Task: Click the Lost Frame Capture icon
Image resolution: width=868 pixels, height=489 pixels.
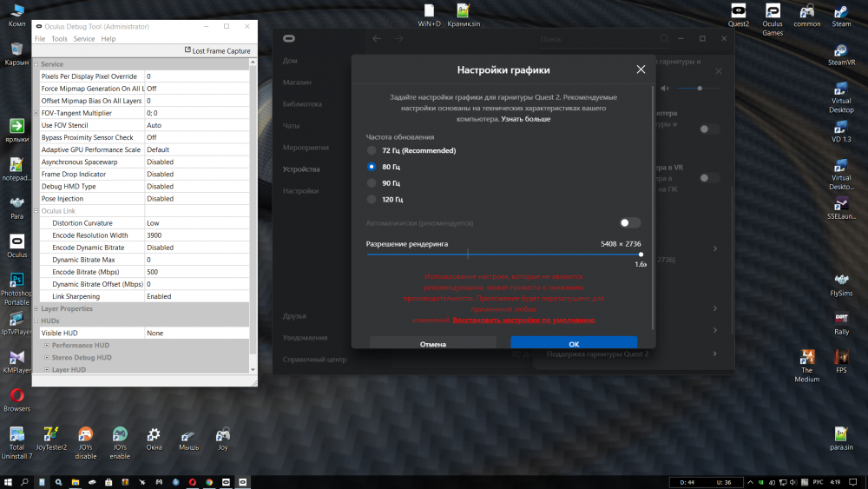Action: point(187,50)
